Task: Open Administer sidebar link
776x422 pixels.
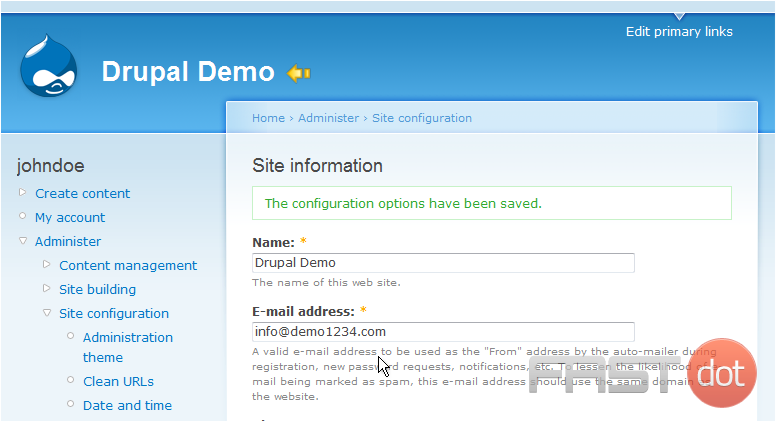Action: click(x=68, y=241)
